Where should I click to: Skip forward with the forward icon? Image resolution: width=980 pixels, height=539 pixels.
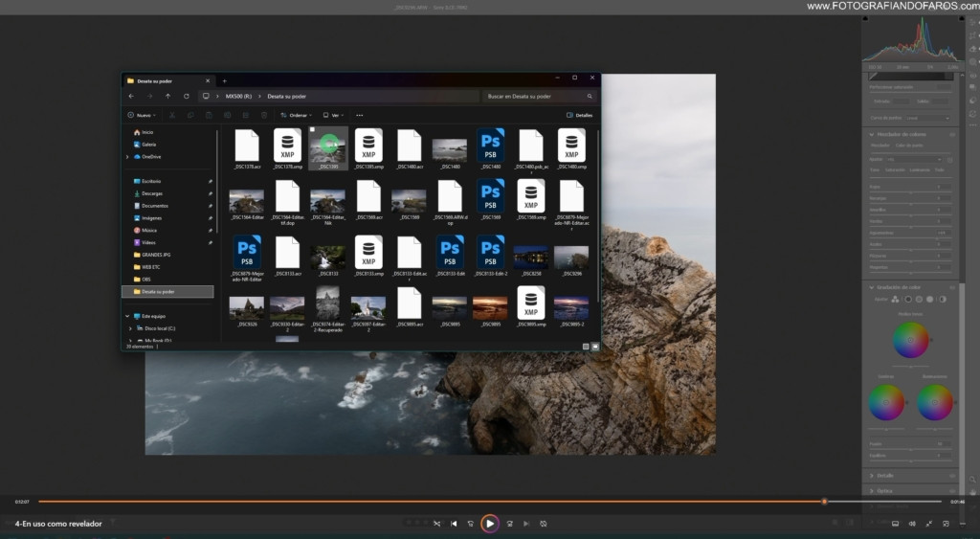click(509, 524)
